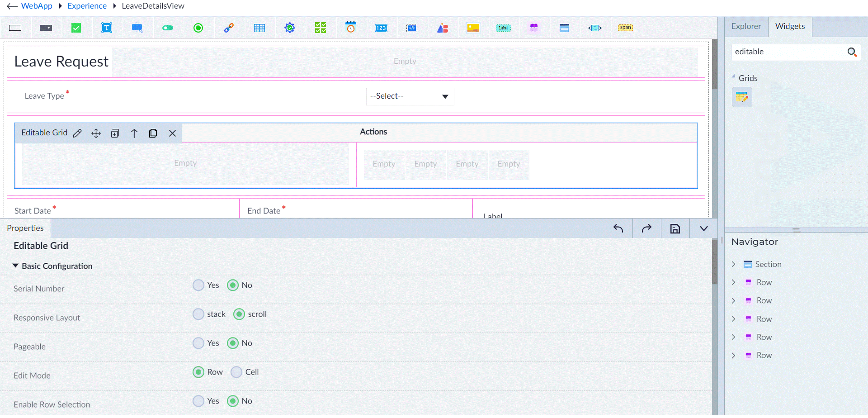Select the link widget icon
868x418 pixels.
pyautogui.click(x=229, y=28)
